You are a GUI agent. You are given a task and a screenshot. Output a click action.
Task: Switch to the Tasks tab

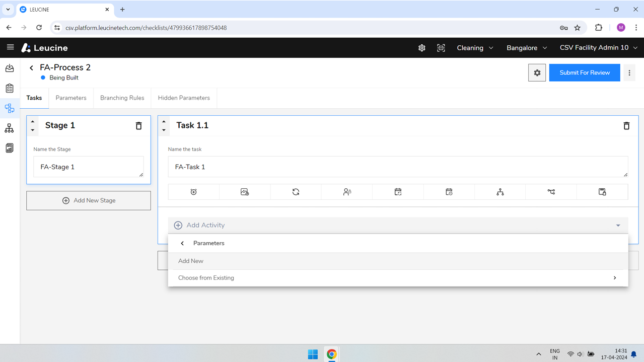click(34, 98)
